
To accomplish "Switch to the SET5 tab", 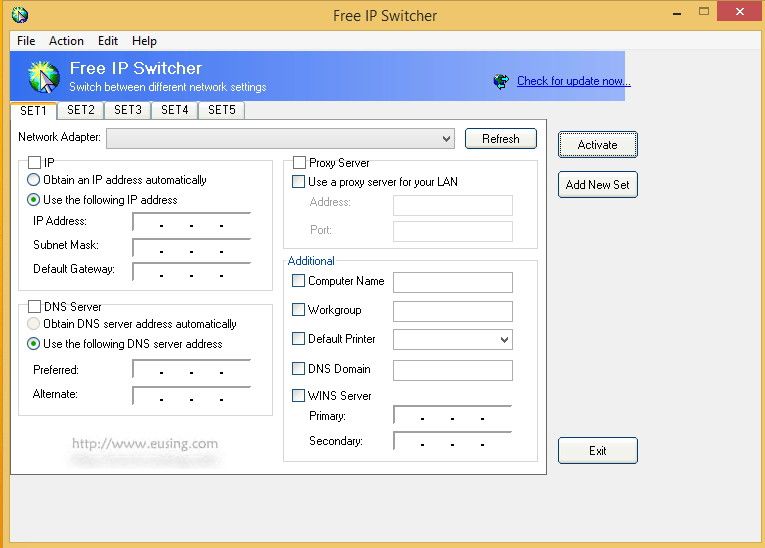I will pos(221,110).
